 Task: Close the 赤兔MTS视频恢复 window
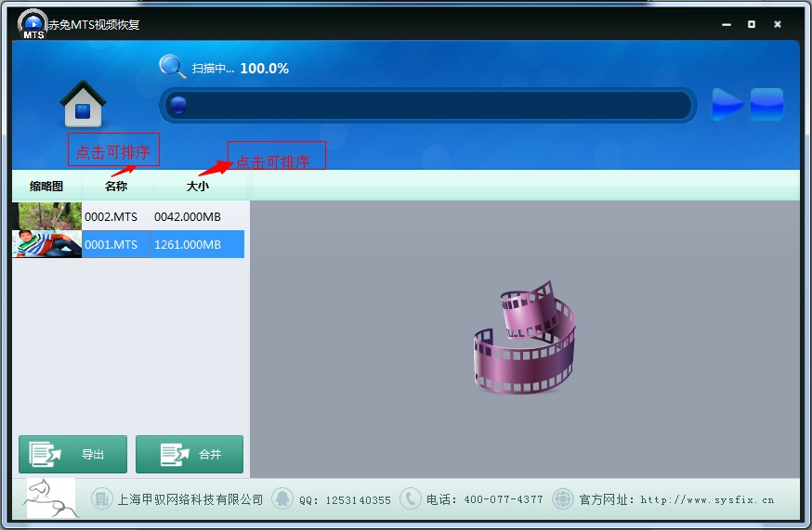pyautogui.click(x=778, y=24)
